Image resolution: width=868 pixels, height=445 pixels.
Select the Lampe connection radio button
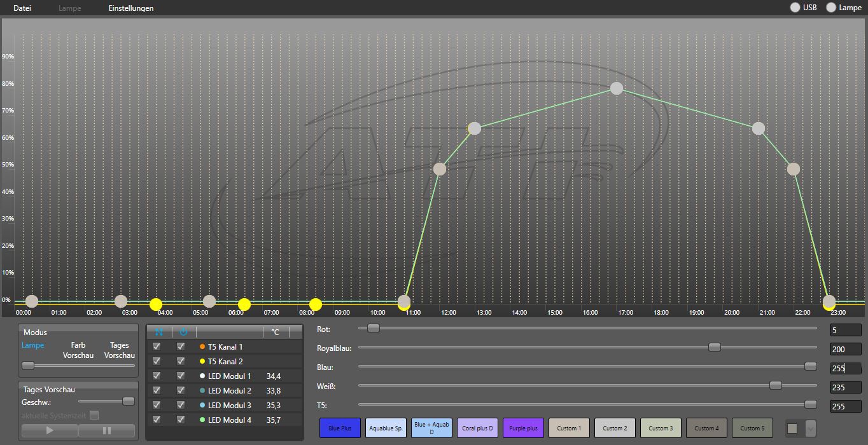point(831,8)
